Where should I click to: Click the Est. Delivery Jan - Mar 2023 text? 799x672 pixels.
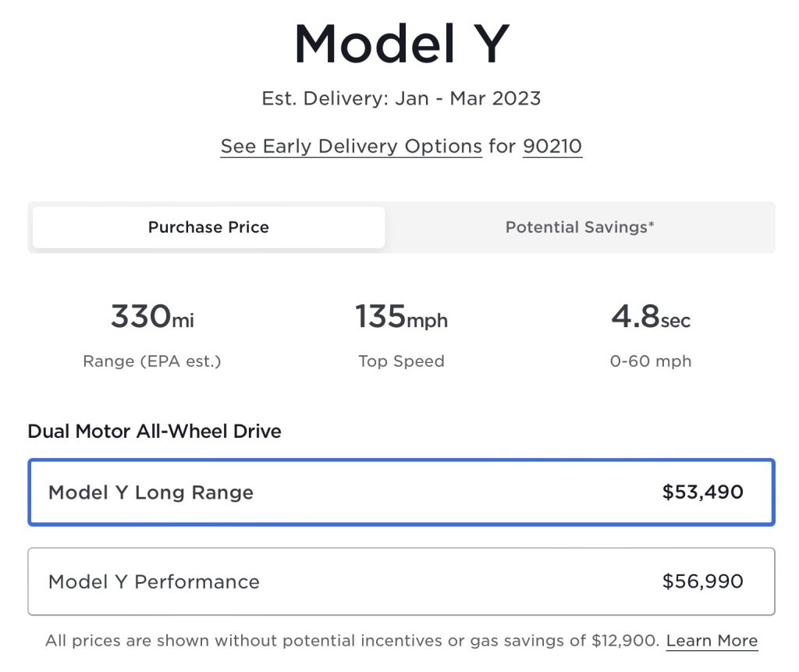401,99
